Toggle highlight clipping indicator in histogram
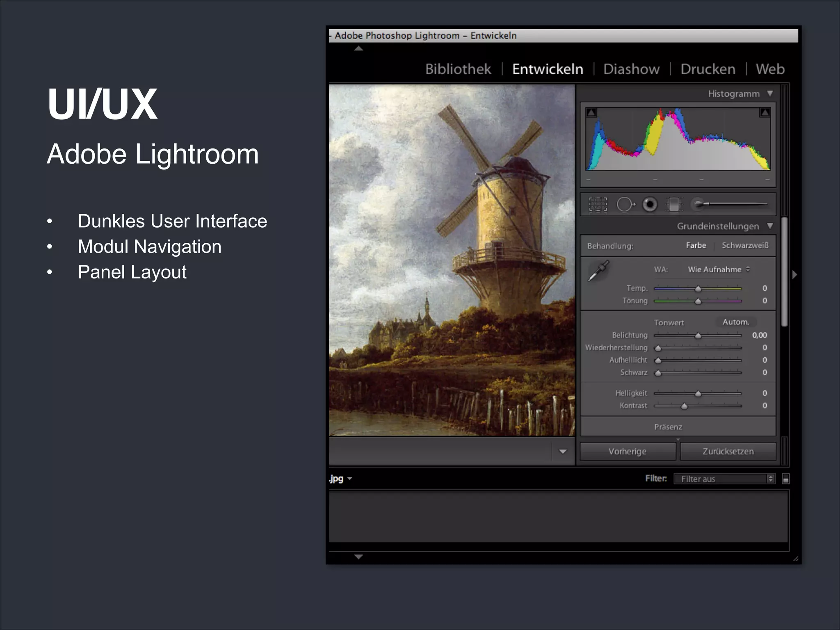 [765, 112]
